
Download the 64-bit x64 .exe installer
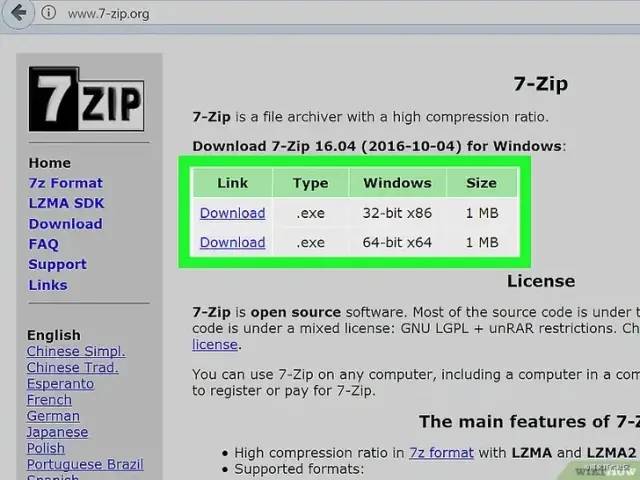click(233, 242)
